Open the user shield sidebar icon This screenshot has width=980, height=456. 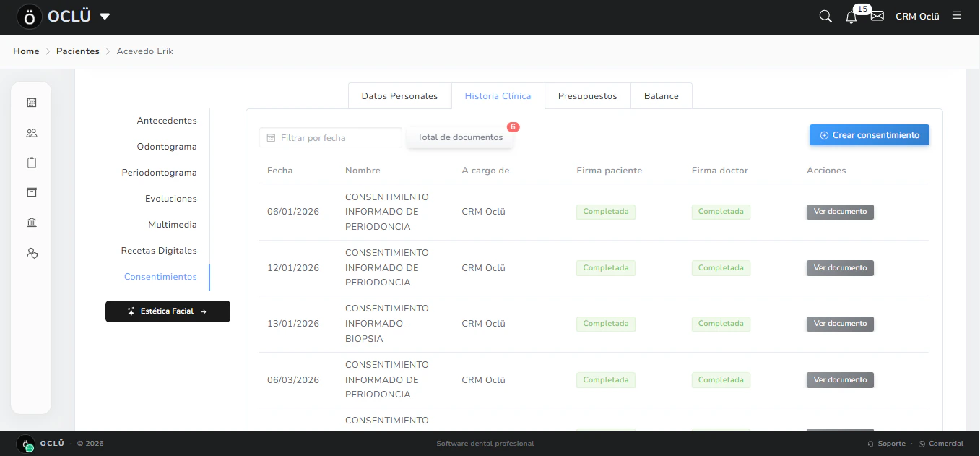[x=31, y=253]
